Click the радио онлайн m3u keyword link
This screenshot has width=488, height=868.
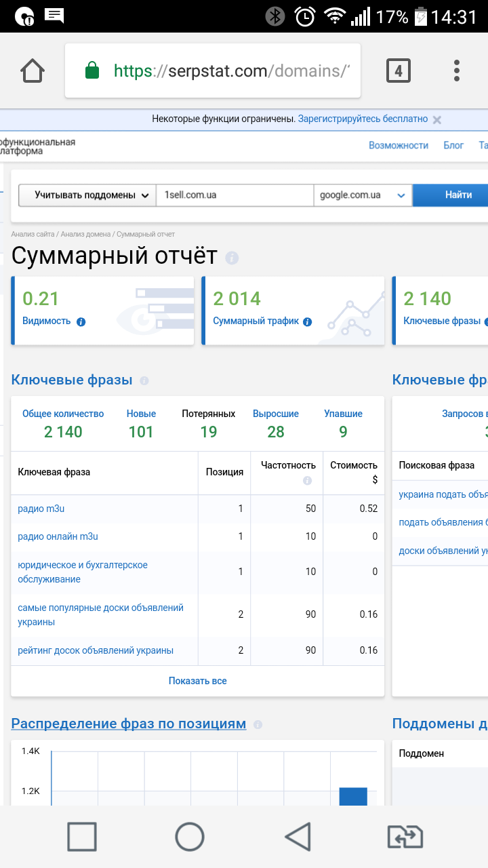58,536
